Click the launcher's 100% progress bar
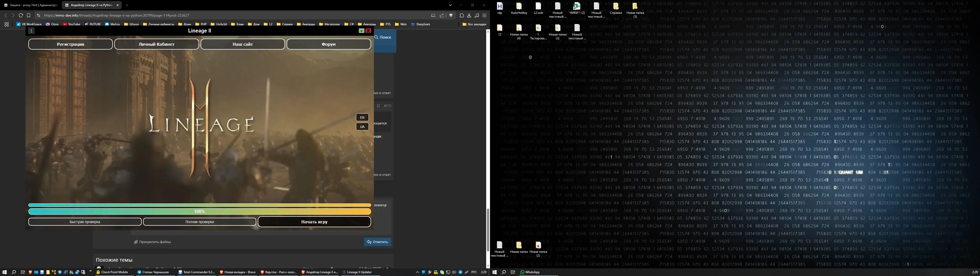Image resolution: width=980 pixels, height=276 pixels. (x=200, y=211)
